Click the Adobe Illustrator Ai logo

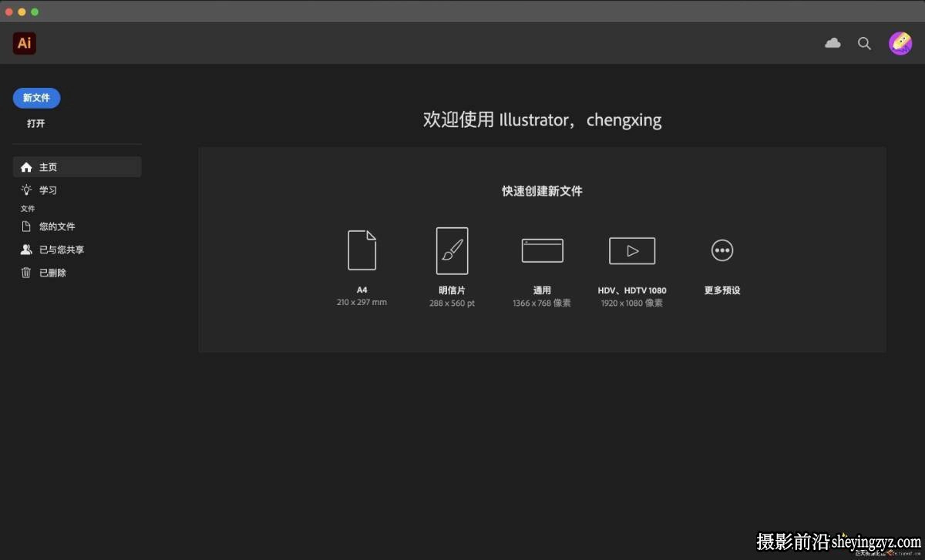click(25, 43)
